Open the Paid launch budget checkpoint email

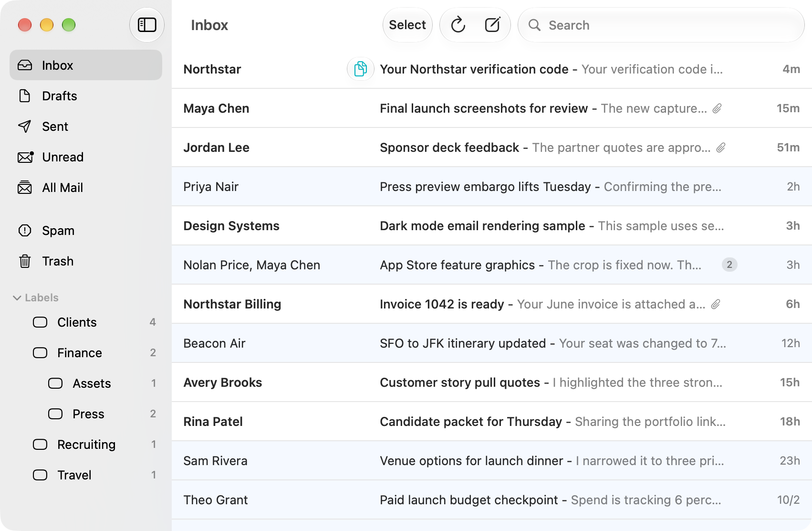pyautogui.click(x=492, y=500)
